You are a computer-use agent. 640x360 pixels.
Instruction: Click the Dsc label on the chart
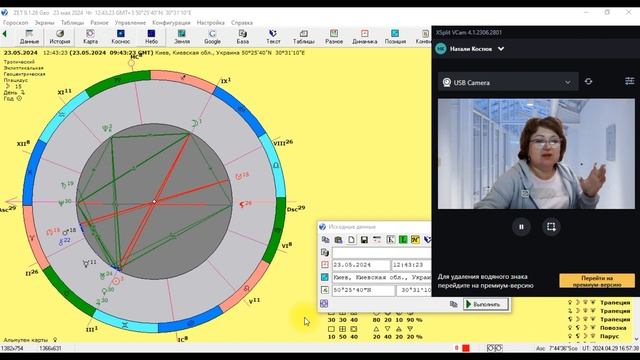point(296,209)
